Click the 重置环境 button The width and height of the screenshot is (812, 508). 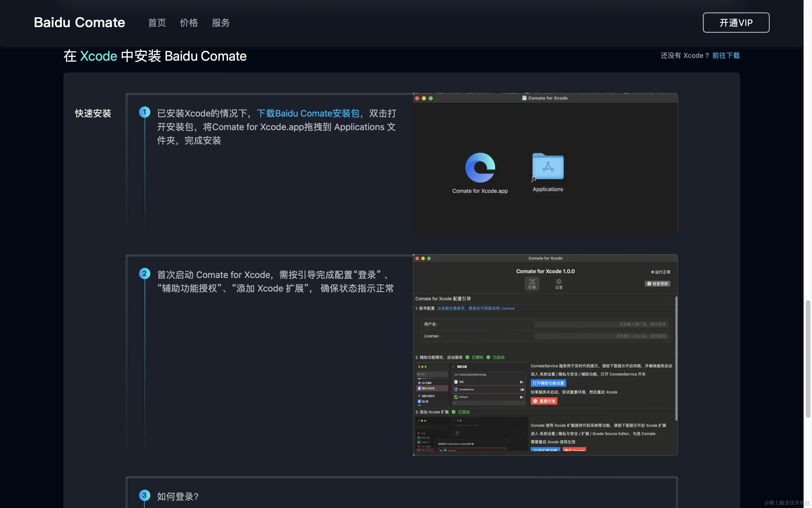pos(544,401)
